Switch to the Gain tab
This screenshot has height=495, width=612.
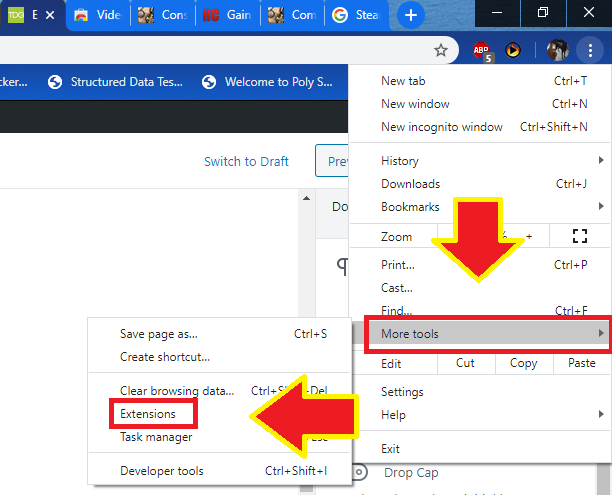(228, 15)
